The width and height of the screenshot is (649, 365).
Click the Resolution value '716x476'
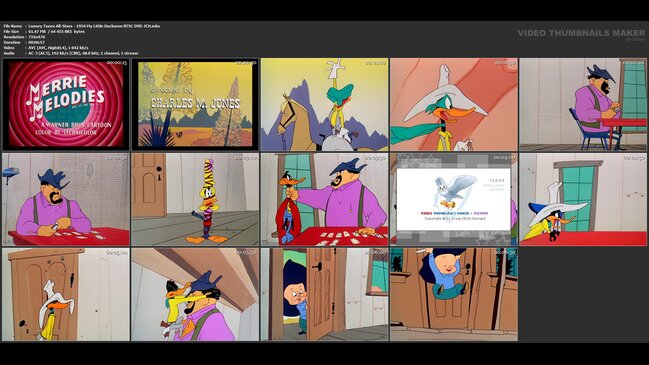click(36, 37)
